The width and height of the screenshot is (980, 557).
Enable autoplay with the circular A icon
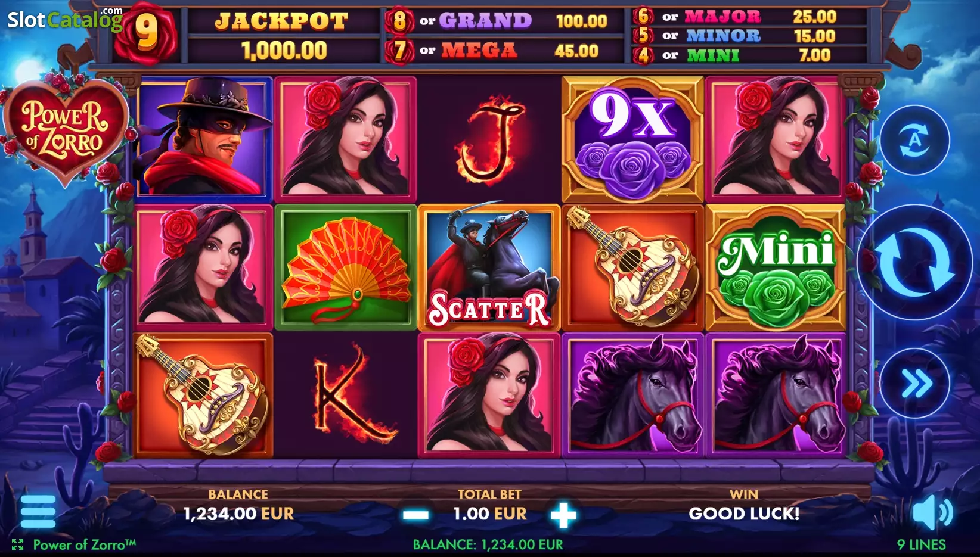pos(914,141)
